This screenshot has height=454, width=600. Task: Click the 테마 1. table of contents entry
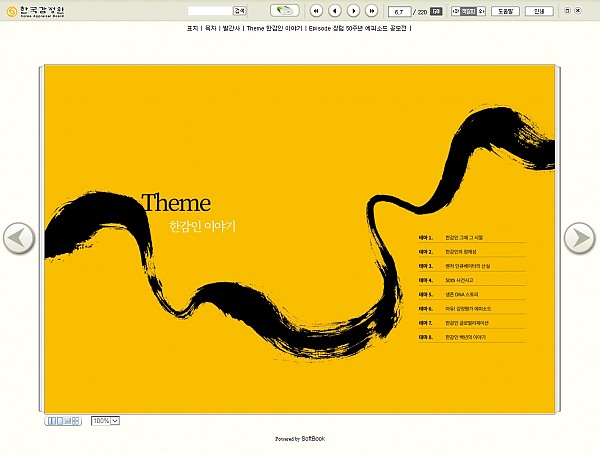472,238
